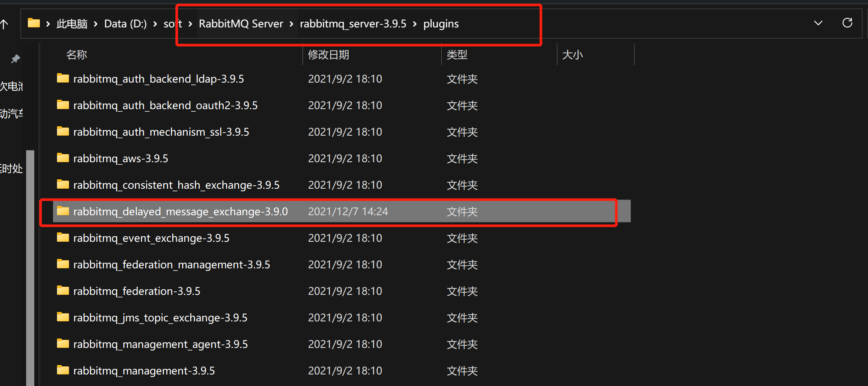Select rabbitmq_delayed_message_exchange-3.9.0 folder name

tap(180, 212)
